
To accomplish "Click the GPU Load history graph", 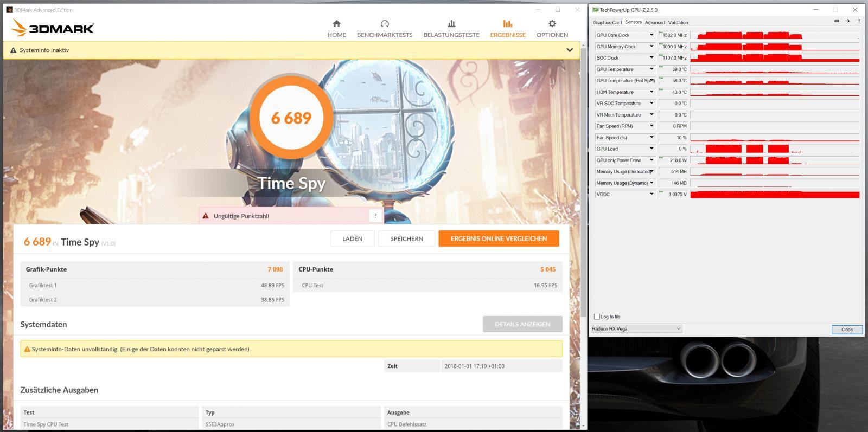I will [x=775, y=149].
